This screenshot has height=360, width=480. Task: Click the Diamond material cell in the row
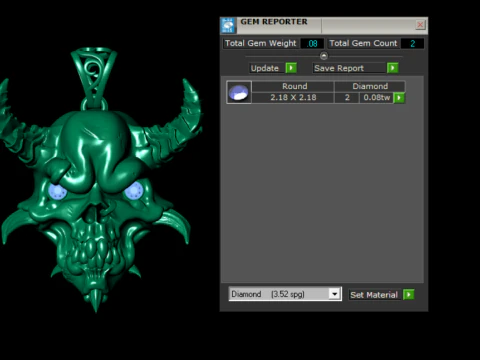[x=370, y=86]
